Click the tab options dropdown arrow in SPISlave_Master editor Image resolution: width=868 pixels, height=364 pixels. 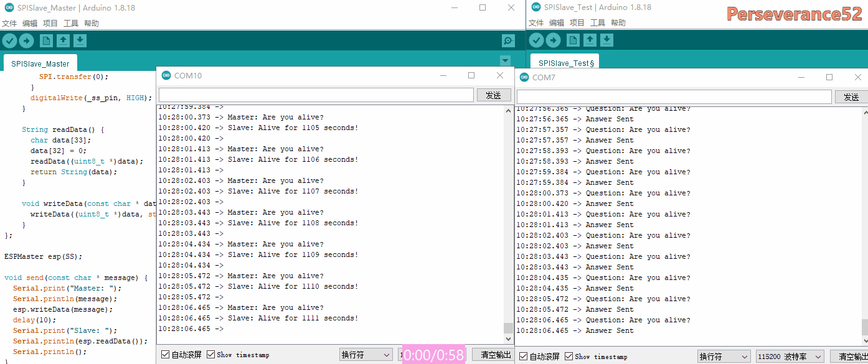coord(505,60)
